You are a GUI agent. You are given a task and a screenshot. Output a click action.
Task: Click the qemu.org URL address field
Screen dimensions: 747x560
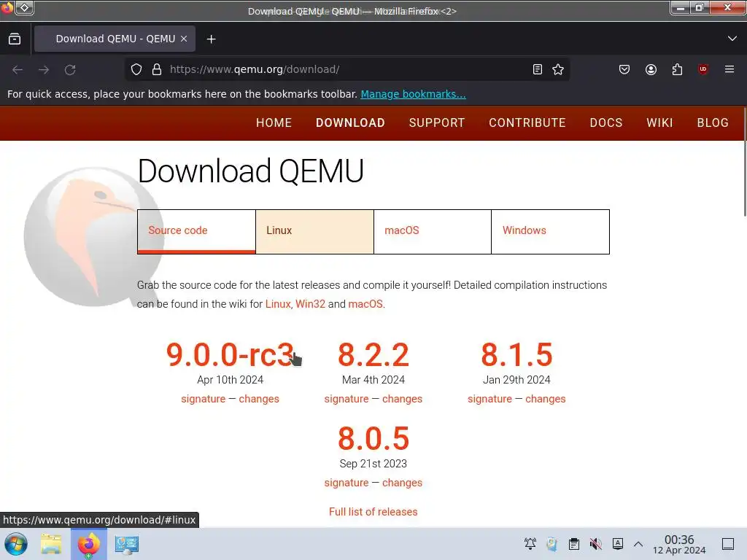coord(348,69)
